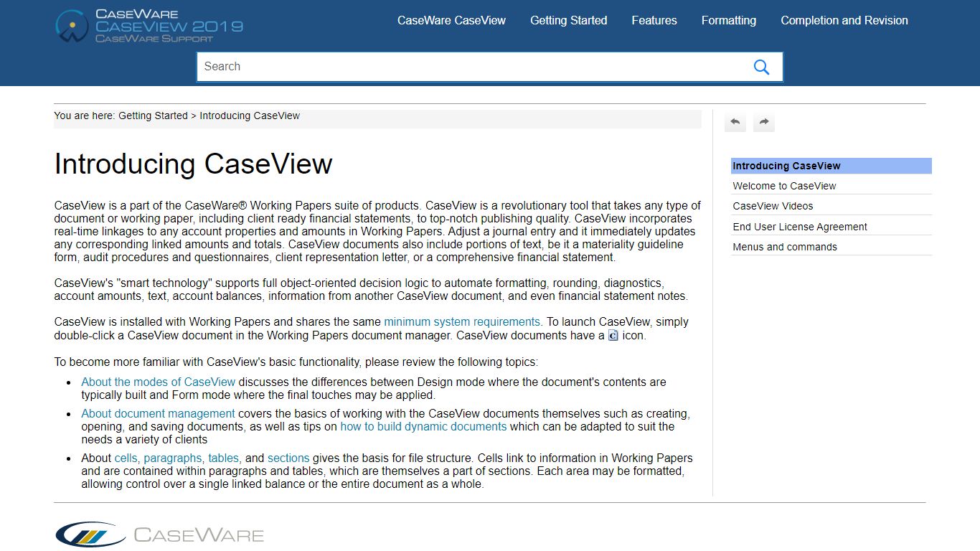Viewport: 980px width, 551px height.
Task: Follow the sections link
Action: [288, 458]
